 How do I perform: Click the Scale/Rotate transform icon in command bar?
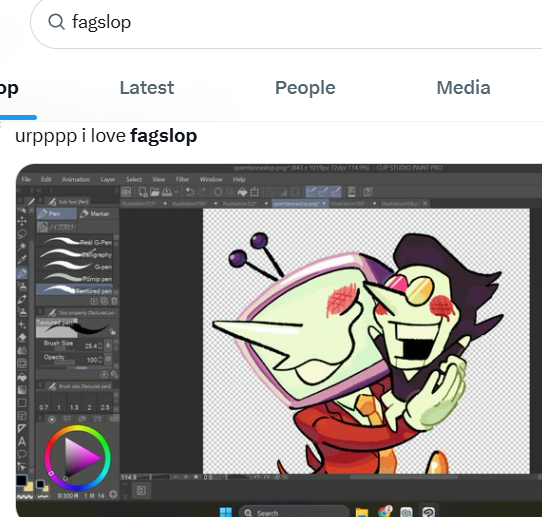(255, 192)
